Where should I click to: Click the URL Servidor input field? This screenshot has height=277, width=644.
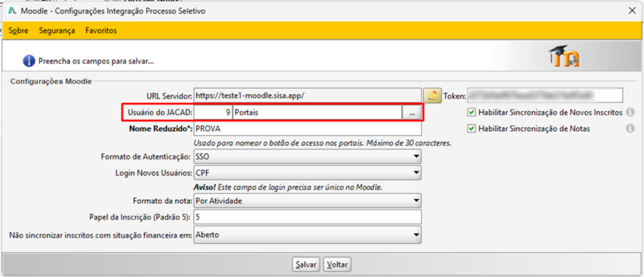[x=307, y=95]
